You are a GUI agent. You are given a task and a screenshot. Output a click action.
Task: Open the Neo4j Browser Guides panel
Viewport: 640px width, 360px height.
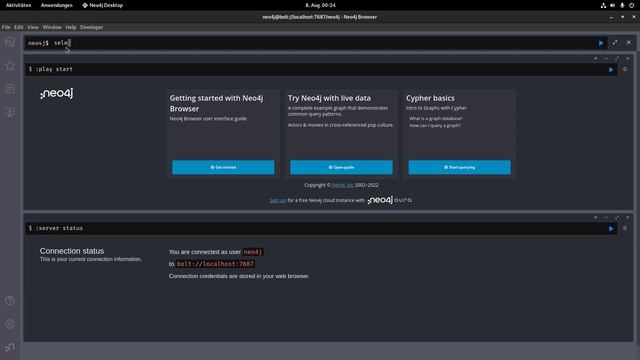[10, 112]
